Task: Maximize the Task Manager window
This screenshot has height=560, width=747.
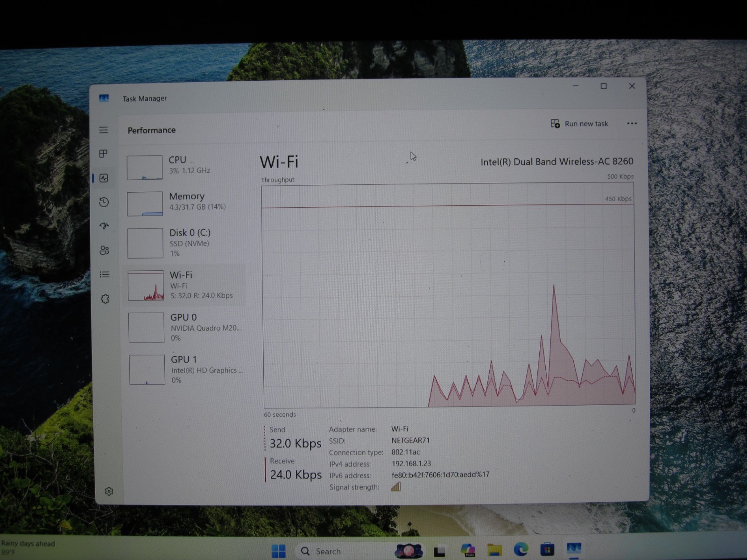Action: pos(604,86)
